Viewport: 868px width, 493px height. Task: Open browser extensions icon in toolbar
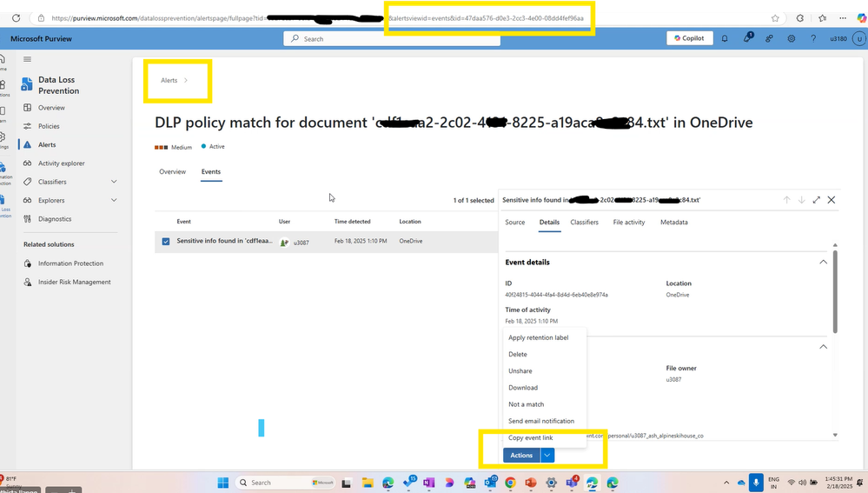(x=800, y=17)
